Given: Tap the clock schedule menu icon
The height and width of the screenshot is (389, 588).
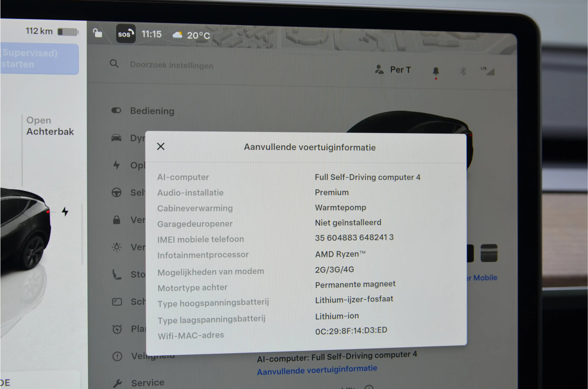Looking at the screenshot, I should pyautogui.click(x=117, y=329).
